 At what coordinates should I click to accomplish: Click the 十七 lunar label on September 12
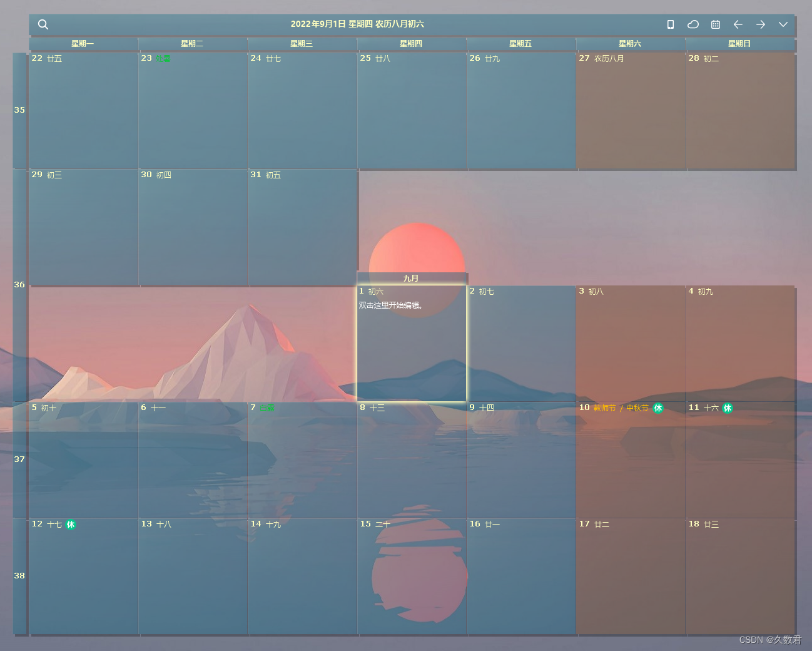[54, 525]
